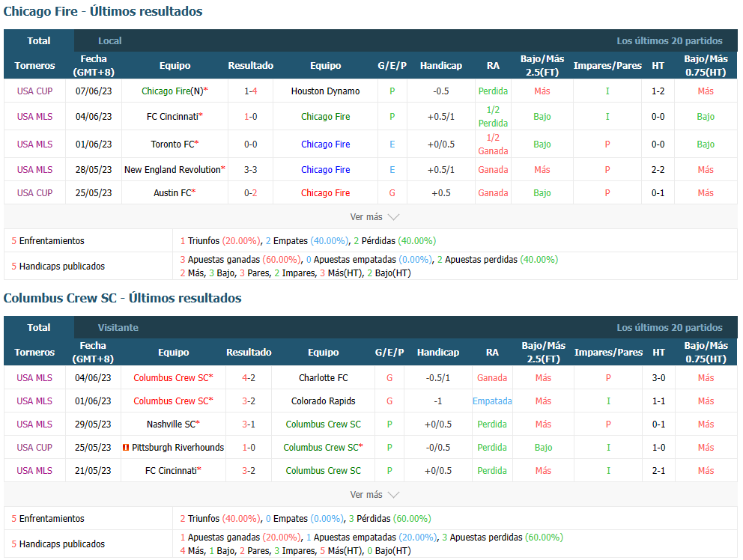Click the Impares/Pares header in Columbus Crew table
743x560 pixels.
608,352
